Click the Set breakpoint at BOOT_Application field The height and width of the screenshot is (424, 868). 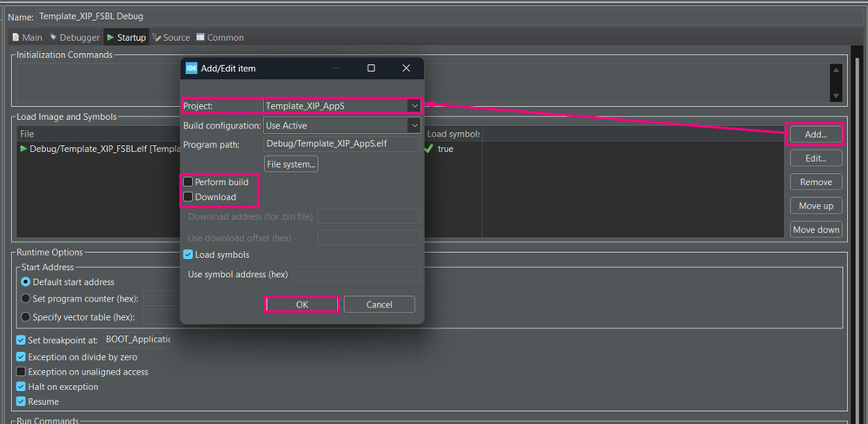(136, 340)
